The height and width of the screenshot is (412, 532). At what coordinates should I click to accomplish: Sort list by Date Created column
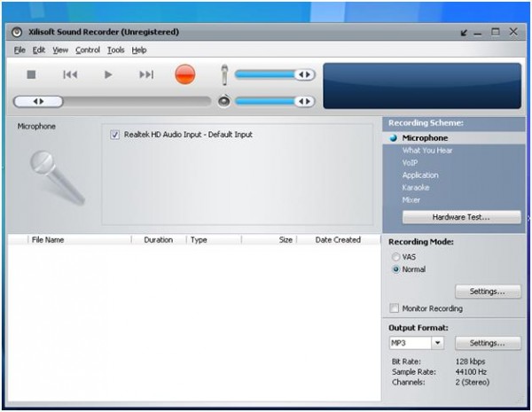(339, 240)
